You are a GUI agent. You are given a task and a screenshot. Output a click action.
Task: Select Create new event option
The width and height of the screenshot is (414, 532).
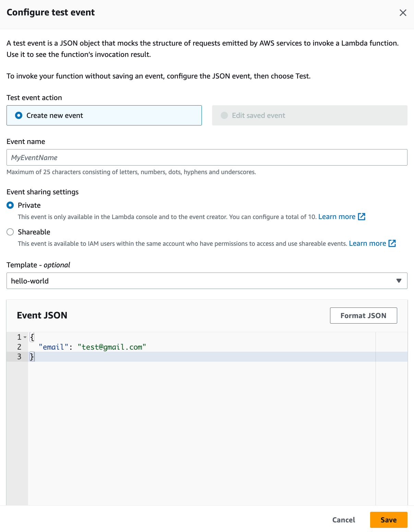point(104,116)
